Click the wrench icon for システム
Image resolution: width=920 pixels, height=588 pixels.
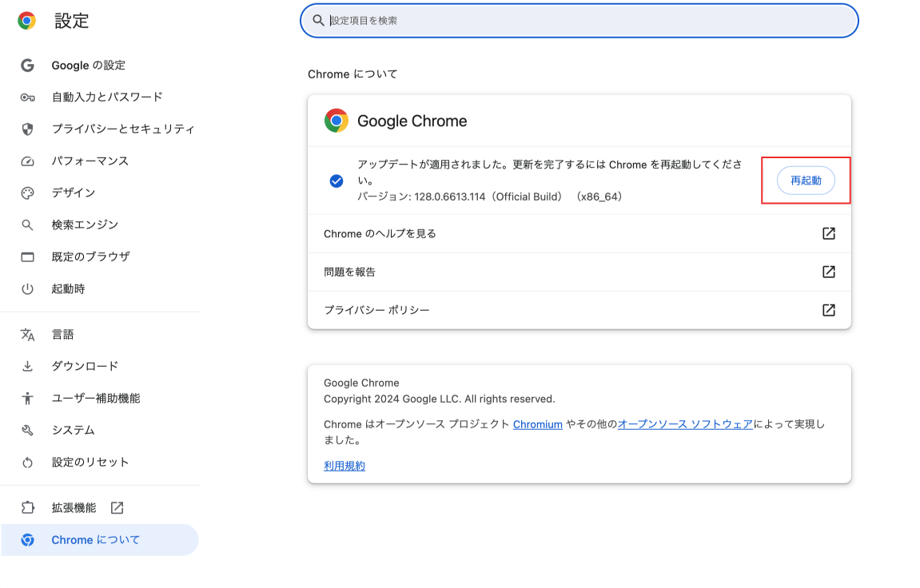tap(27, 431)
